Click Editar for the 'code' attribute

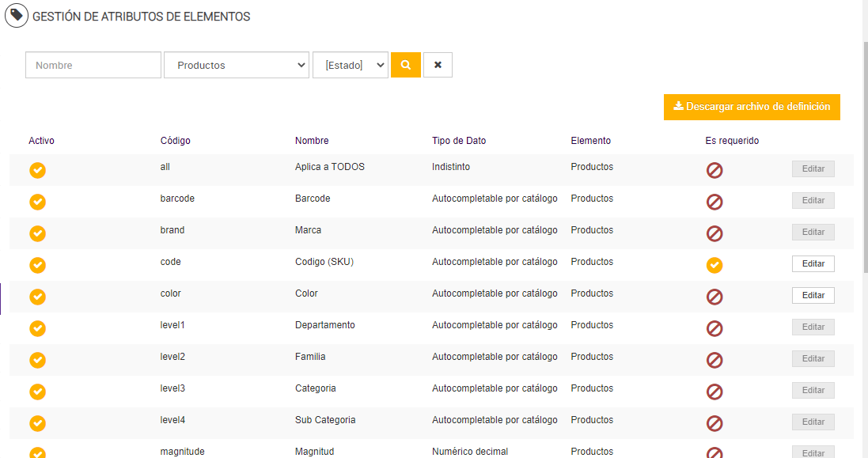[x=813, y=263]
